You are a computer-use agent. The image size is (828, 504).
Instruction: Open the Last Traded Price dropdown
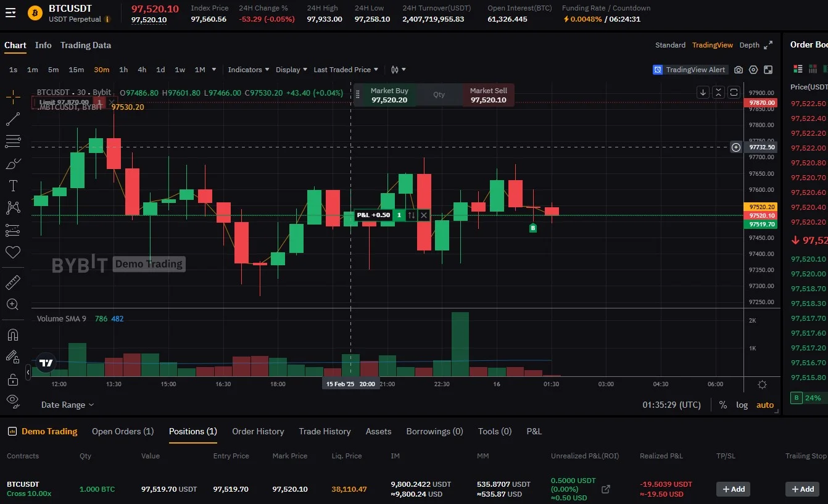click(x=346, y=70)
